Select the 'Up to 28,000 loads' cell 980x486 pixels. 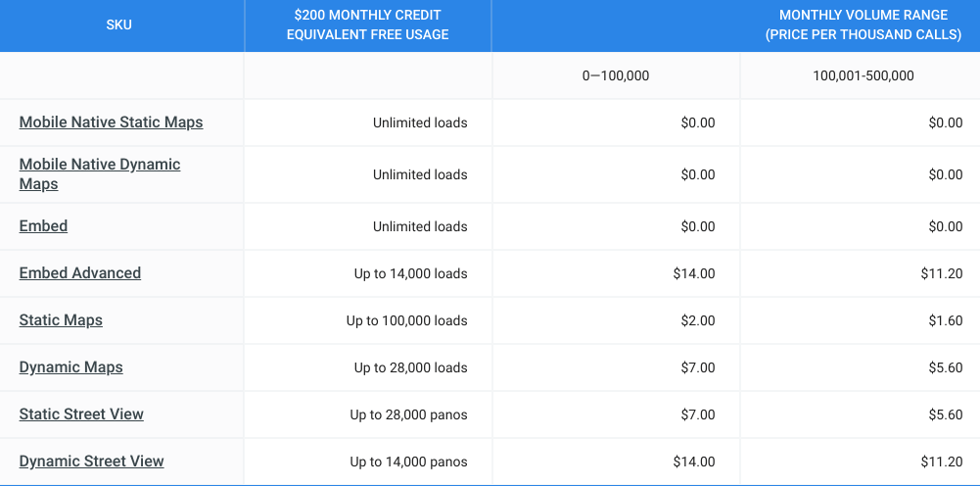point(410,367)
